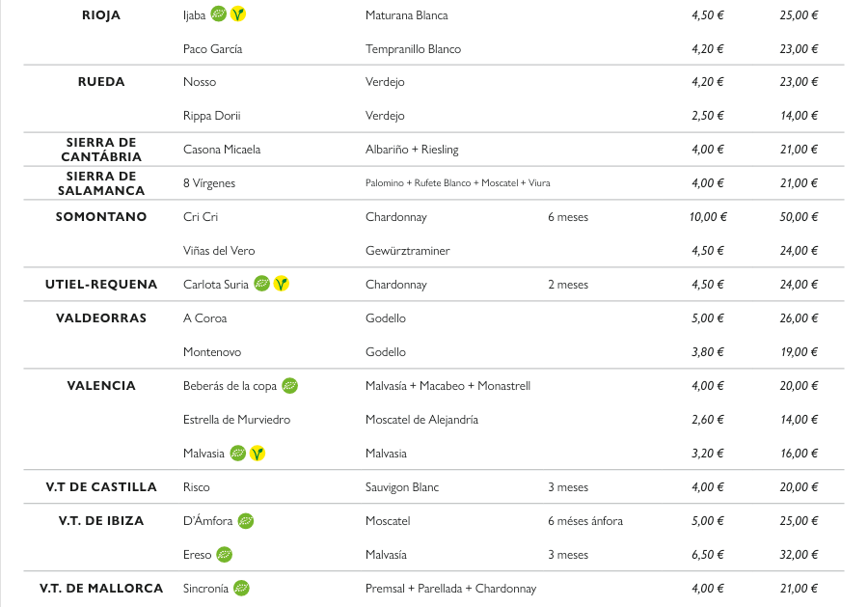Click the organic leaf icon by Beberás de la copa

289,385
